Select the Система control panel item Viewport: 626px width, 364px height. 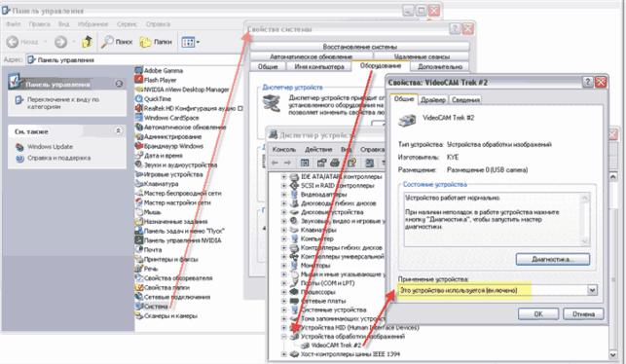click(x=152, y=307)
